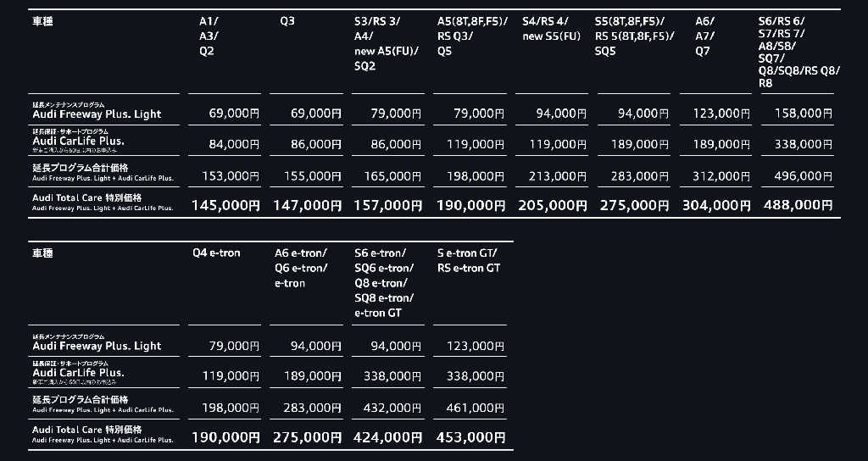This screenshot has height=461, width=868.
Task: Select the 453,000円 price in bottom table
Action: pos(470,437)
